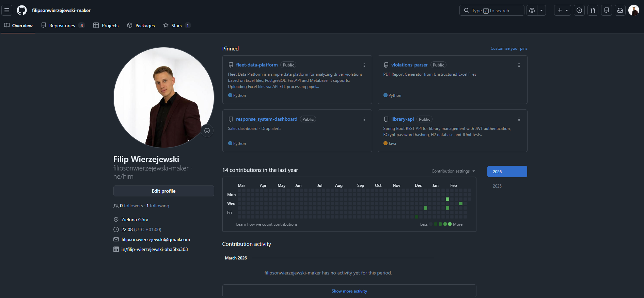The image size is (644, 298).
Task: Open the repositories icon in the header
Action: coord(607,10)
